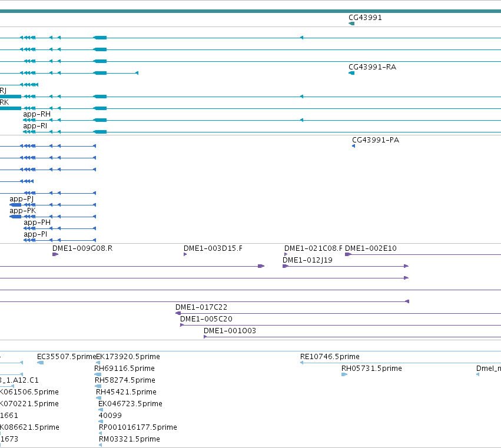Select EST label EK046723.5prime
Viewport: 501px width, 448px height.
pos(130,404)
